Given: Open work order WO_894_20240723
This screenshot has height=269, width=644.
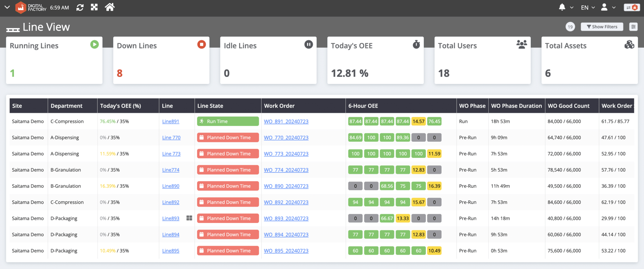Looking at the screenshot, I should coord(286,235).
